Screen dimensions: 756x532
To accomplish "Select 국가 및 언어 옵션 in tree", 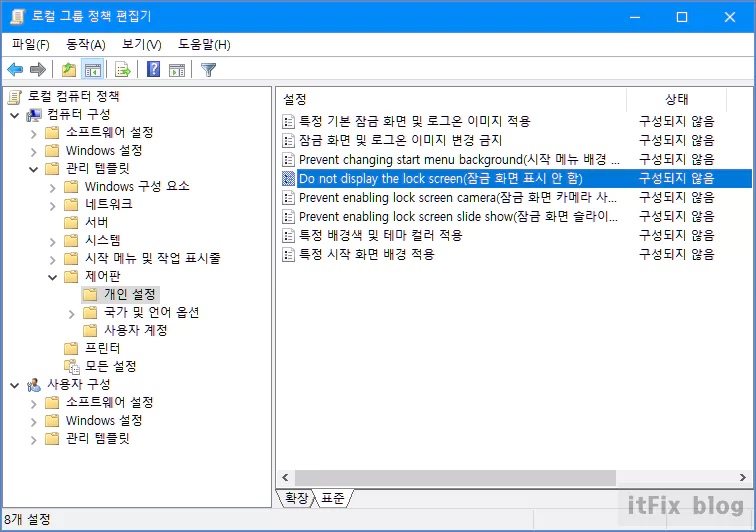I will pyautogui.click(x=151, y=313).
